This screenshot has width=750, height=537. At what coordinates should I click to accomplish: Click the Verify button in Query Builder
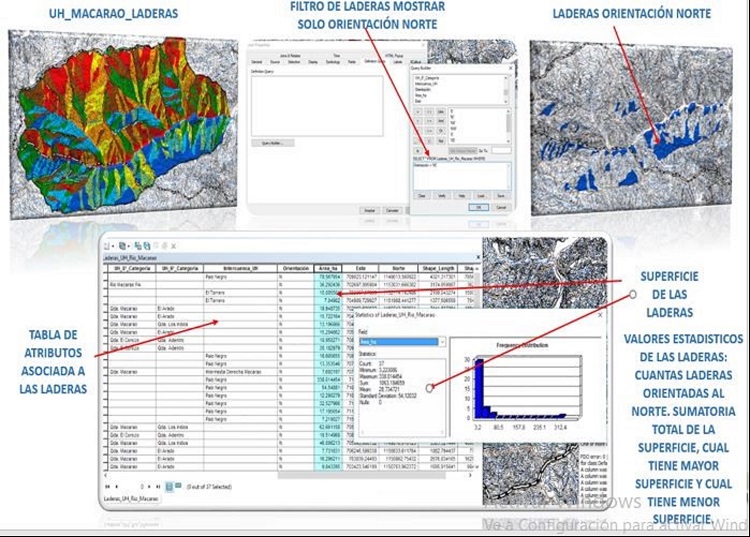coord(442,195)
